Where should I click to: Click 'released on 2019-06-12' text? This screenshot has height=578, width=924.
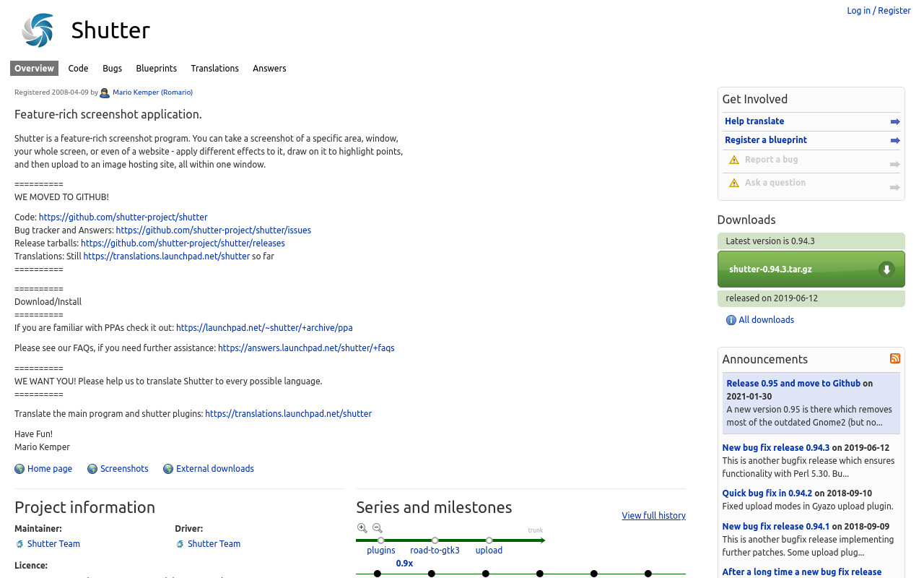tap(772, 298)
